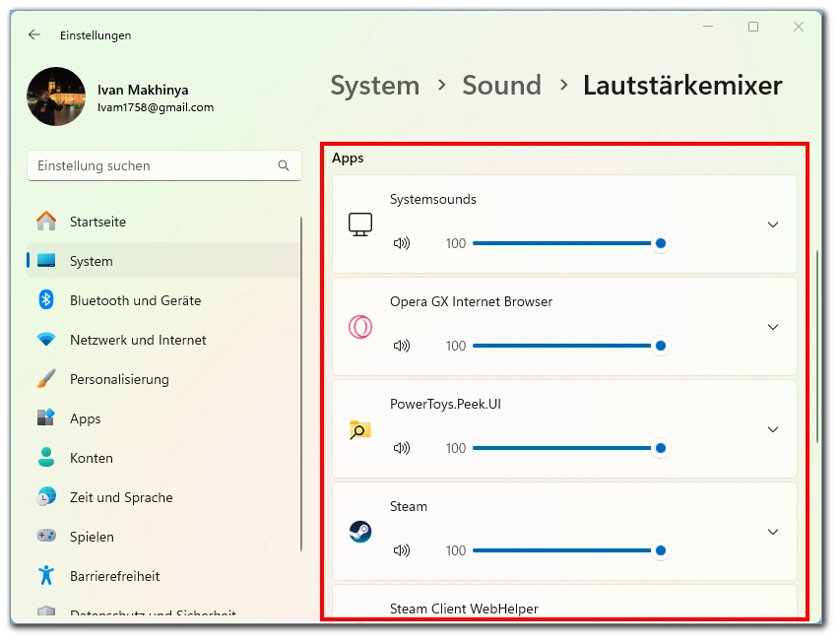Viewport: 840px width, 642px height.
Task: Click Ivan Makhinya's profile picture
Action: pos(56,96)
